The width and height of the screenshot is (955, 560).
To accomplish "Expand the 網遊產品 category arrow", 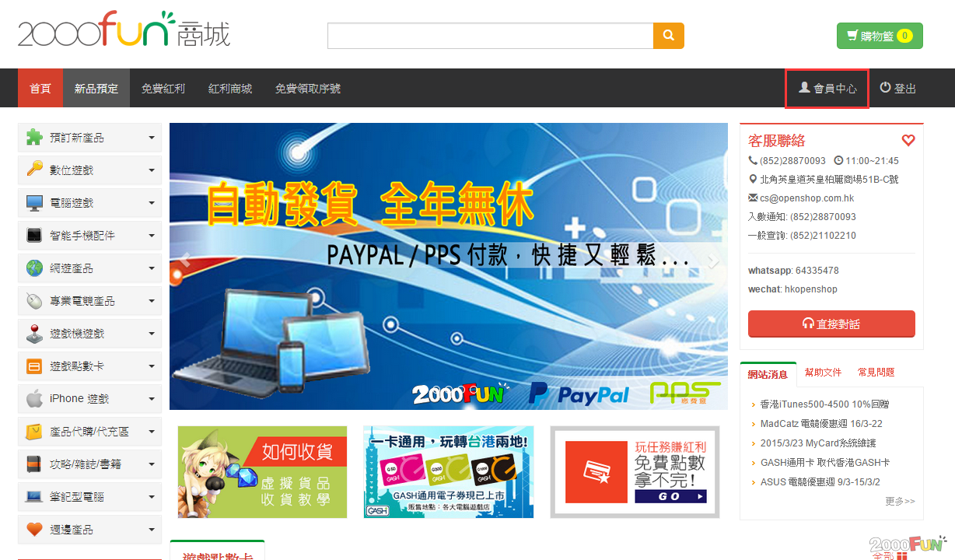I will (151, 268).
